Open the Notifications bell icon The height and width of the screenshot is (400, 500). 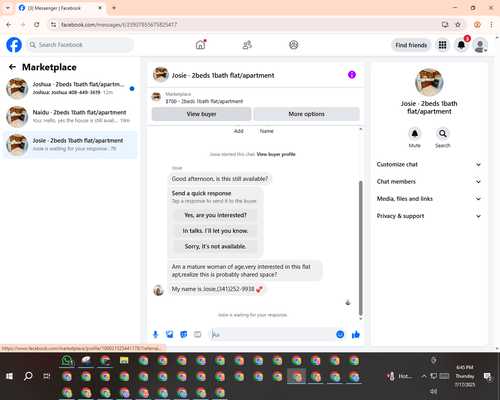tap(461, 45)
